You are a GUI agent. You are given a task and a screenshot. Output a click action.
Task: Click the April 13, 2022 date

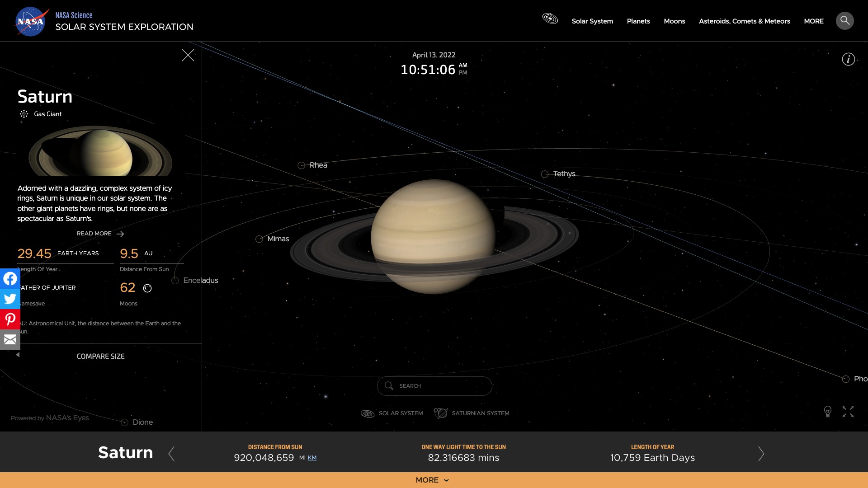pyautogui.click(x=434, y=55)
